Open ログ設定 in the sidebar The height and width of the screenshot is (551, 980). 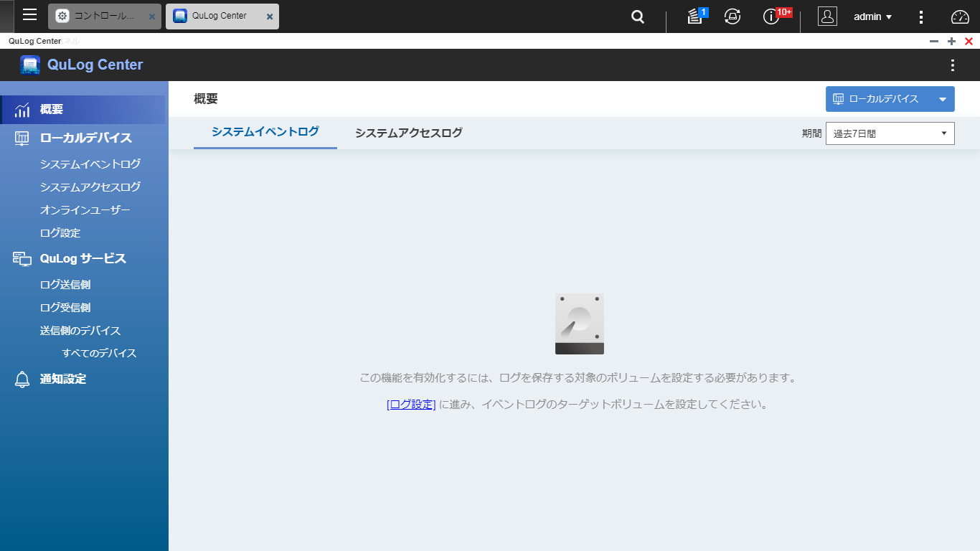tap(60, 233)
